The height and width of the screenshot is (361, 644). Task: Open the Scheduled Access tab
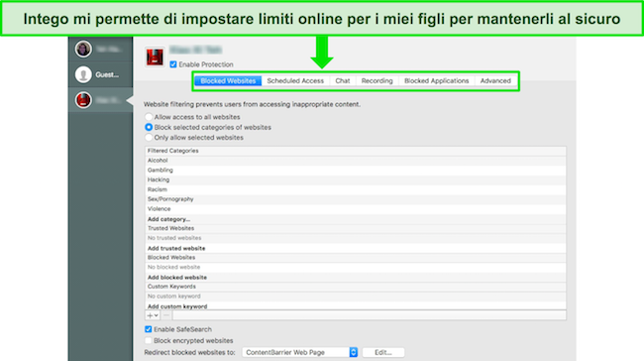[x=295, y=81]
